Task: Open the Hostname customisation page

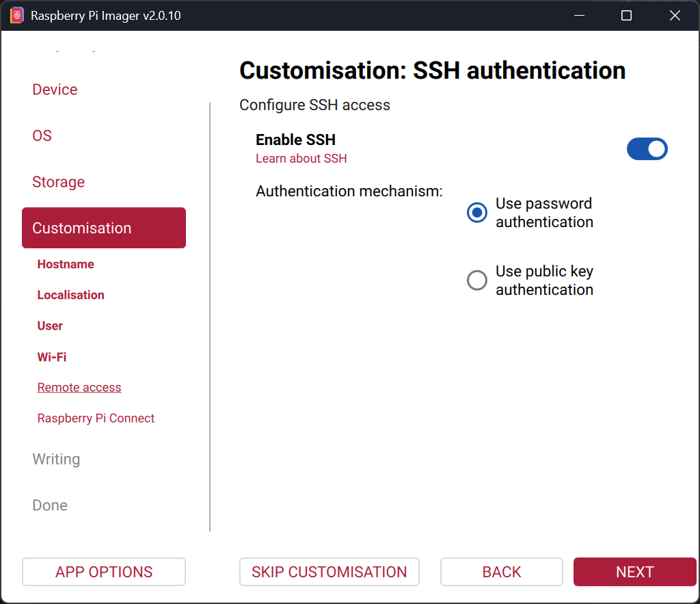Action: (x=66, y=264)
